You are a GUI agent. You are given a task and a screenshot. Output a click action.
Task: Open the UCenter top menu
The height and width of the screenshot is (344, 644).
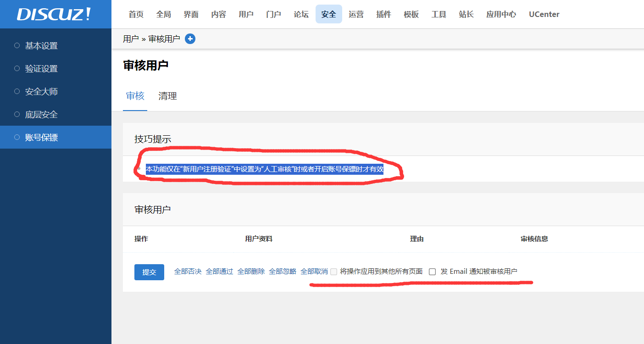click(x=544, y=14)
